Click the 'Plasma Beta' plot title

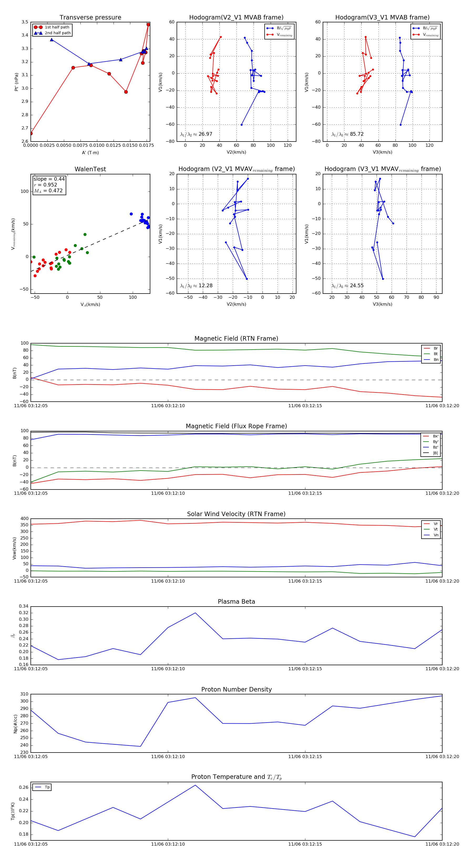[x=236, y=602]
